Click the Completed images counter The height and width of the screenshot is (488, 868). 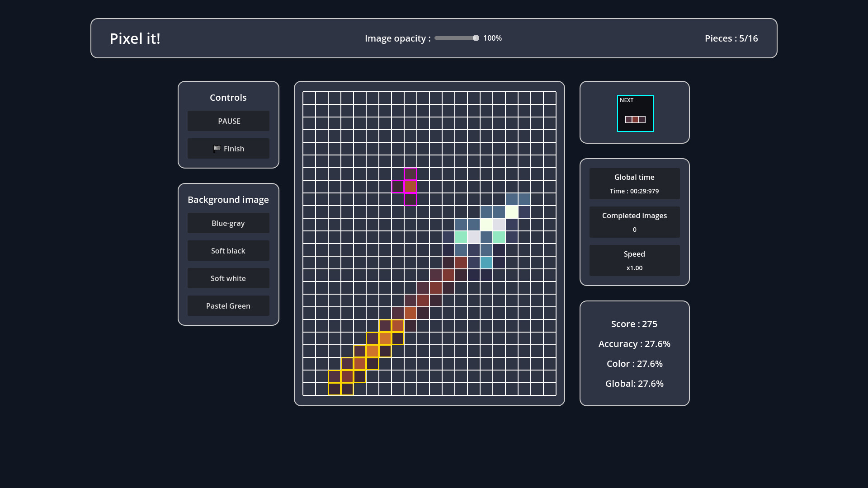(634, 222)
